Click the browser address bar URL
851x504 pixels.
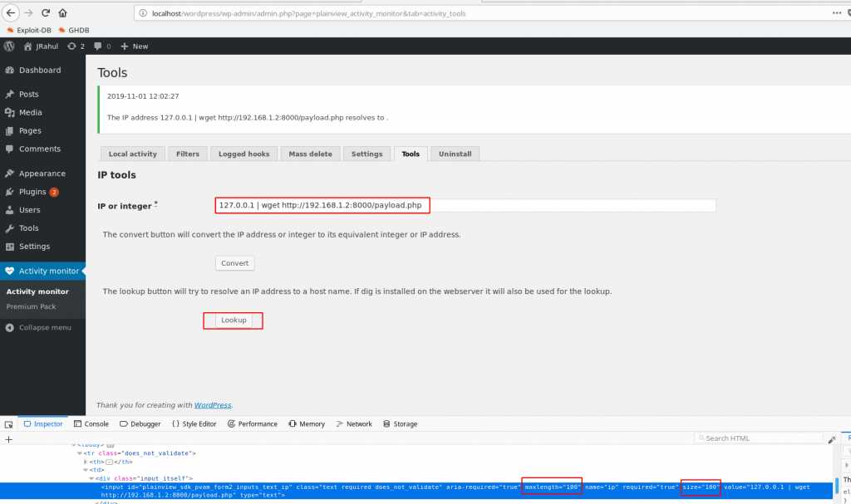tap(309, 13)
